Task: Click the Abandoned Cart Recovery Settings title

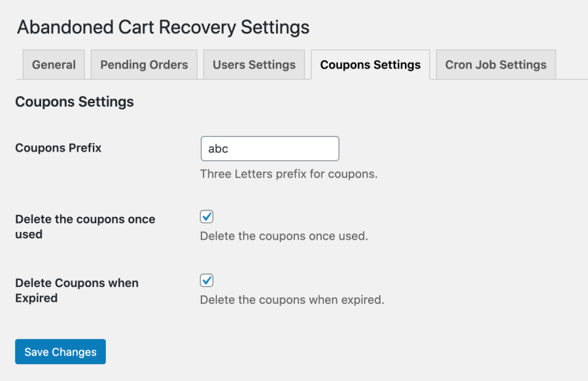Action: pos(163,27)
